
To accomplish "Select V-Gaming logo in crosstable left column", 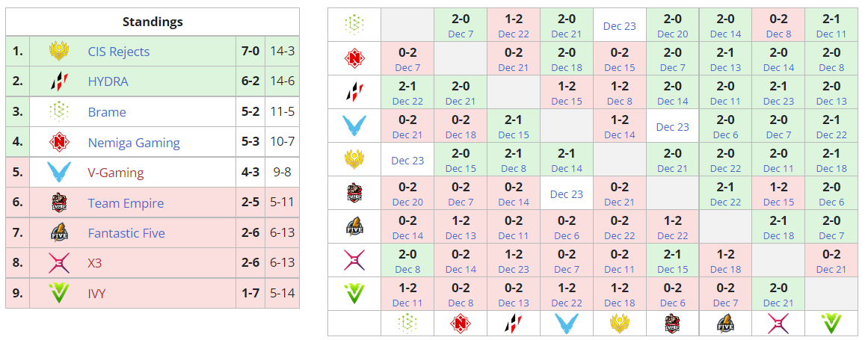I will point(354,126).
